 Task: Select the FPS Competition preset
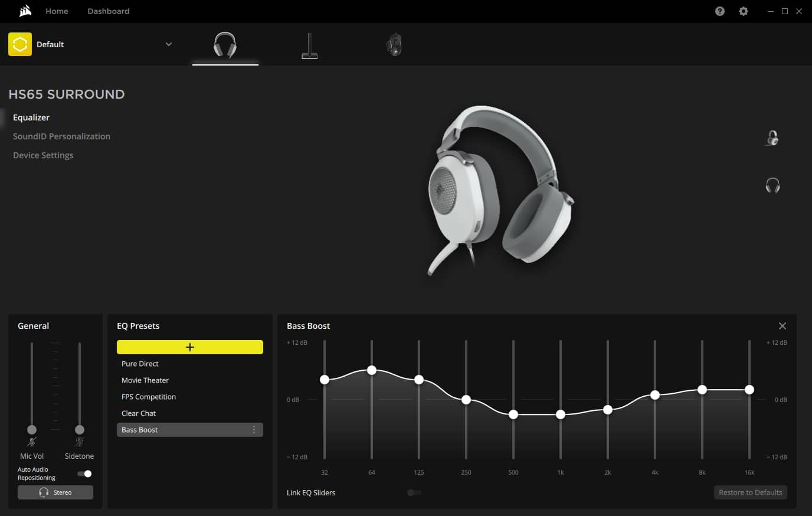pyautogui.click(x=149, y=397)
